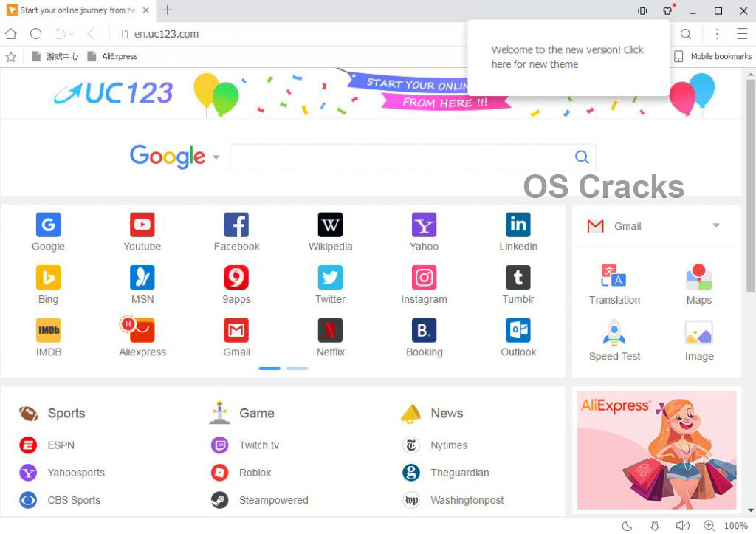The width and height of the screenshot is (756, 534).
Task: Toggle night mode moon icon
Action: pyautogui.click(x=628, y=525)
